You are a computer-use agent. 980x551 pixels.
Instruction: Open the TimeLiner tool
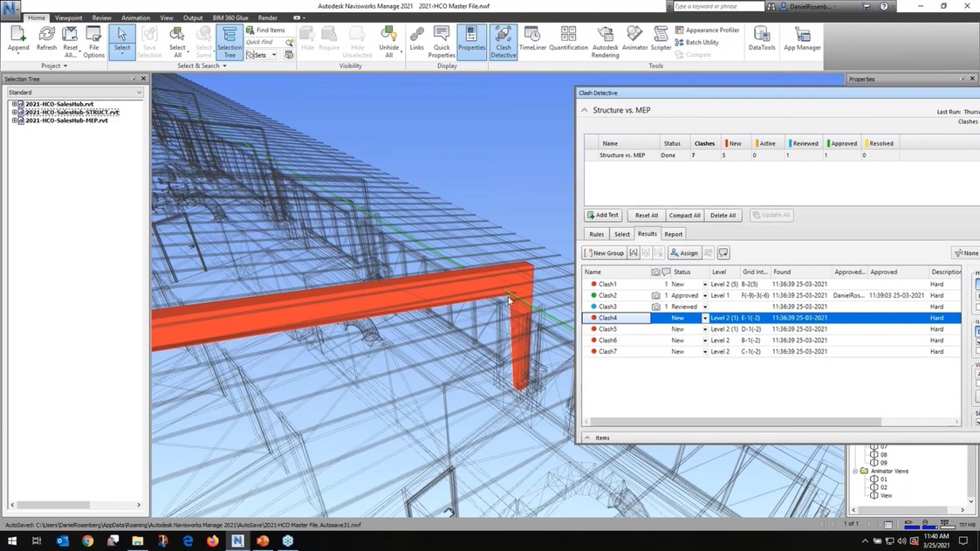(532, 38)
